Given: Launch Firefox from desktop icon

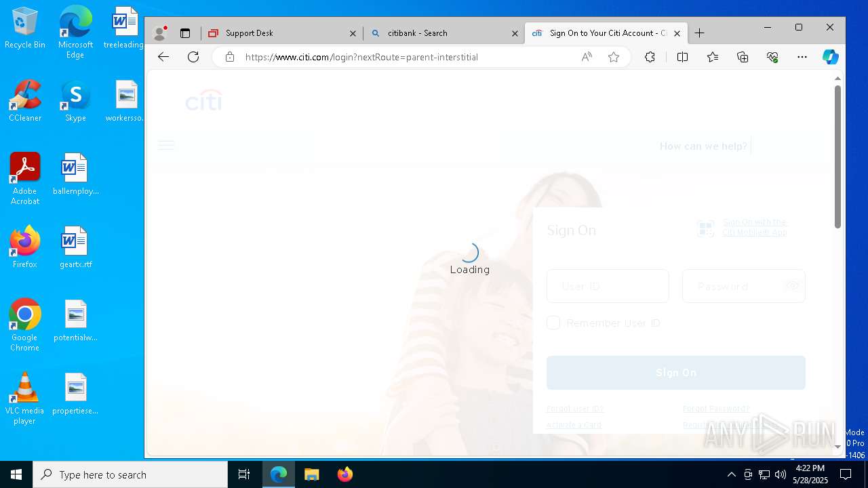Looking at the screenshot, I should point(25,248).
